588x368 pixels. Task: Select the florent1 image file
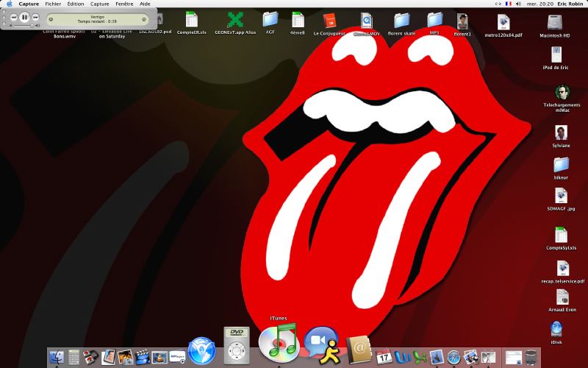point(462,25)
